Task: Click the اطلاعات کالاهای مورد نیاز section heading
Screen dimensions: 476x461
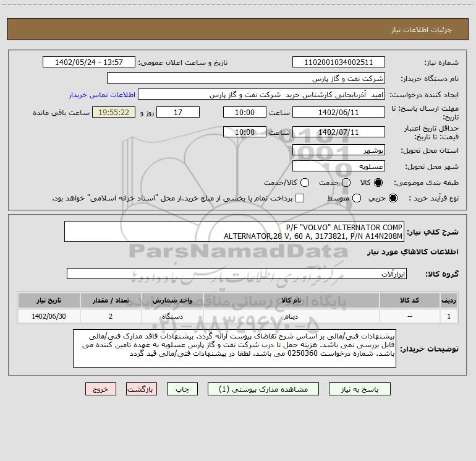Action: coord(413,252)
